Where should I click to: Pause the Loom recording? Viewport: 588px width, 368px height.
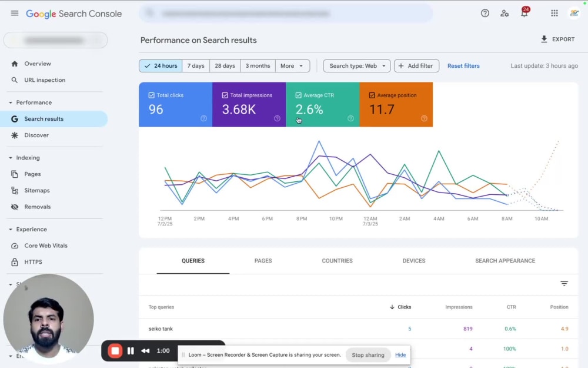click(131, 351)
